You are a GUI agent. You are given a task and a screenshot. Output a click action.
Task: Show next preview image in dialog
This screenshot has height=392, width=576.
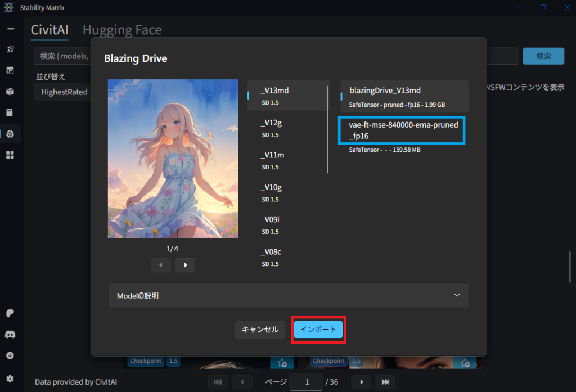185,265
